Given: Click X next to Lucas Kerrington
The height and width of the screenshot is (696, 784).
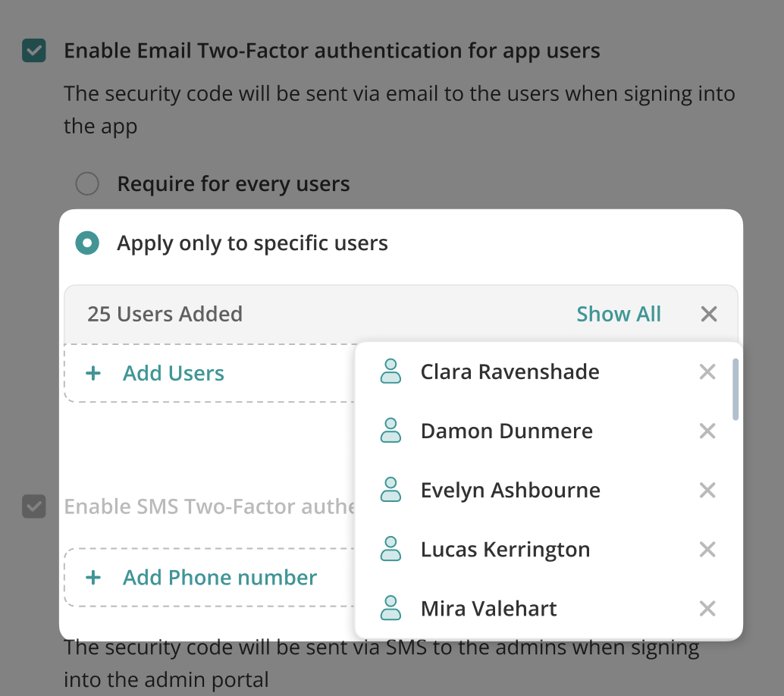Looking at the screenshot, I should [x=707, y=550].
